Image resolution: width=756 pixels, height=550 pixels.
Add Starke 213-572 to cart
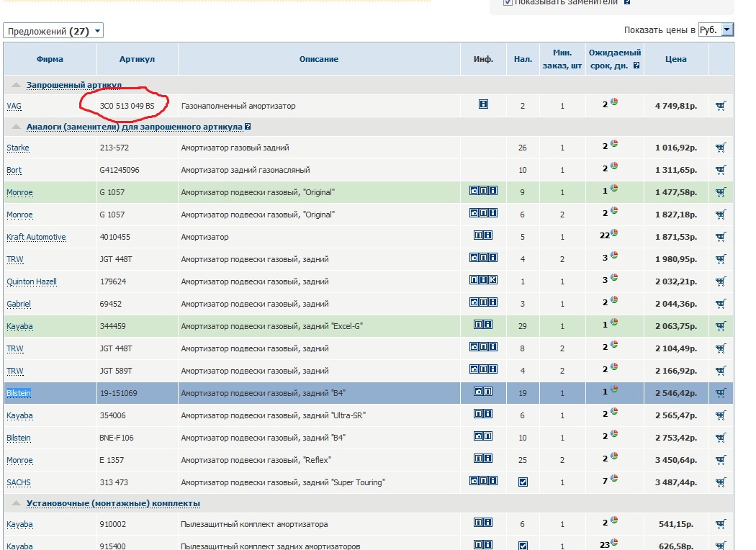[x=721, y=148]
